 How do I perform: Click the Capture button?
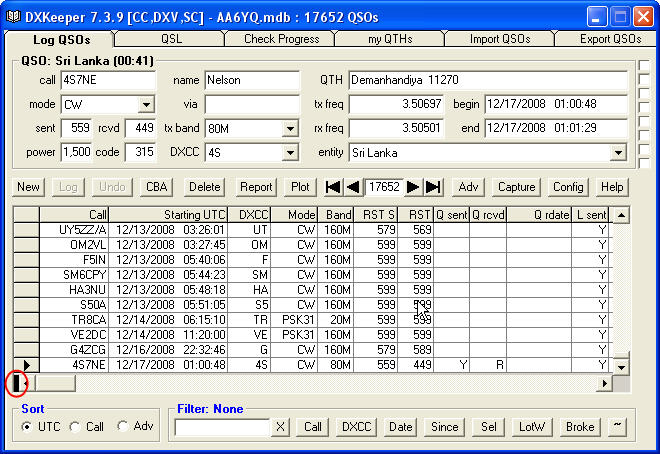(x=516, y=187)
